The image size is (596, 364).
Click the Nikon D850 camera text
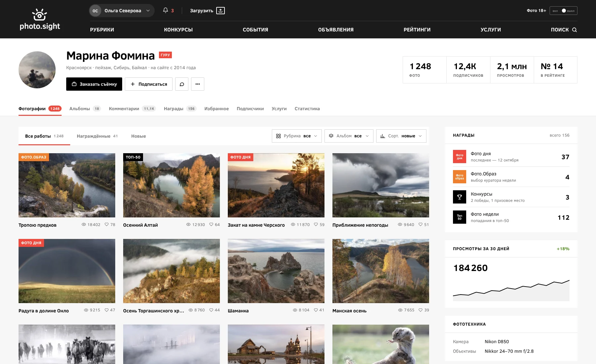coord(497,341)
